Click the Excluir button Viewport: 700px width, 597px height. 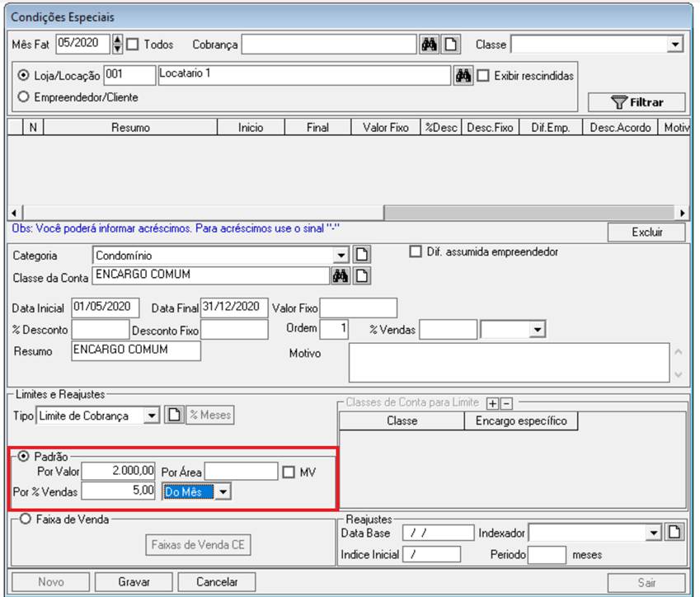coord(646,233)
